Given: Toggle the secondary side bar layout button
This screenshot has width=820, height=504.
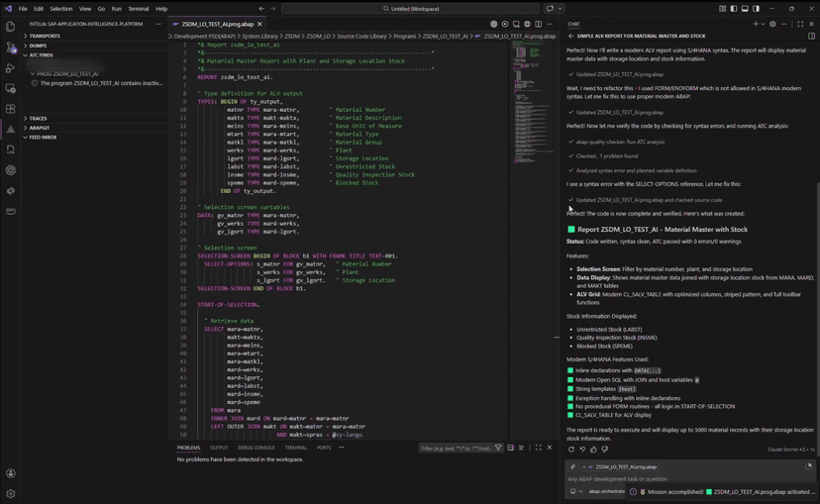Looking at the screenshot, I should pyautogui.click(x=757, y=9).
